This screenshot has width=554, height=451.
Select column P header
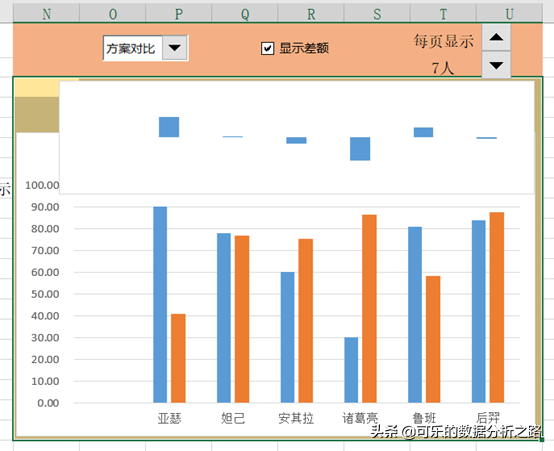click(x=179, y=14)
